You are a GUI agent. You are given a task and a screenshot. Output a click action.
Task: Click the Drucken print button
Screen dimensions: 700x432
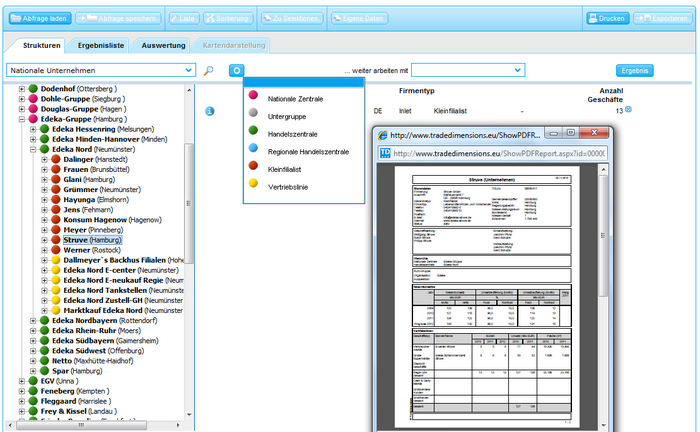[x=606, y=18]
